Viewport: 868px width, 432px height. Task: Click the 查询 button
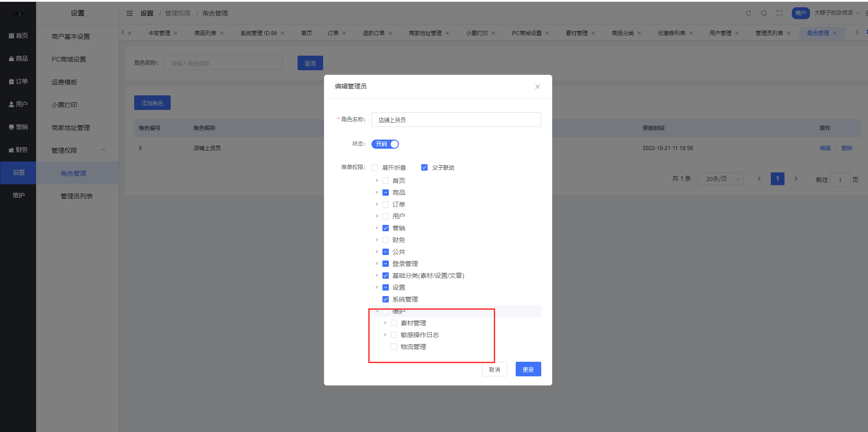(x=310, y=63)
